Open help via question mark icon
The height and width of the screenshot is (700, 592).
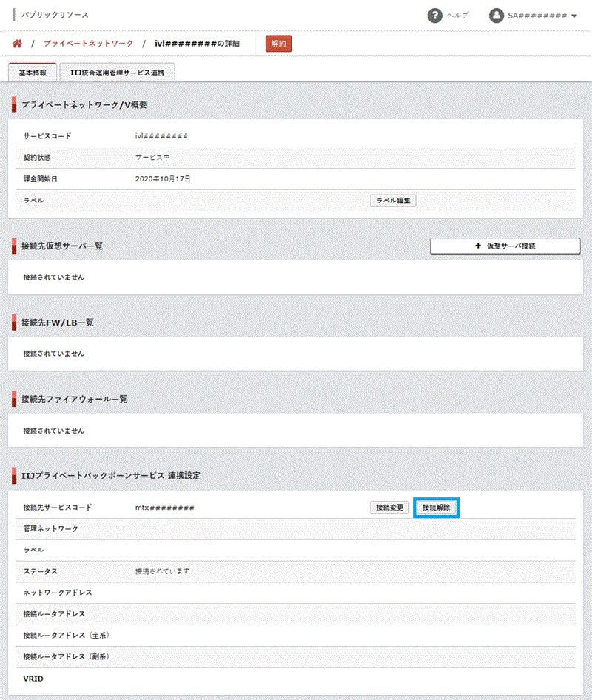pyautogui.click(x=435, y=16)
